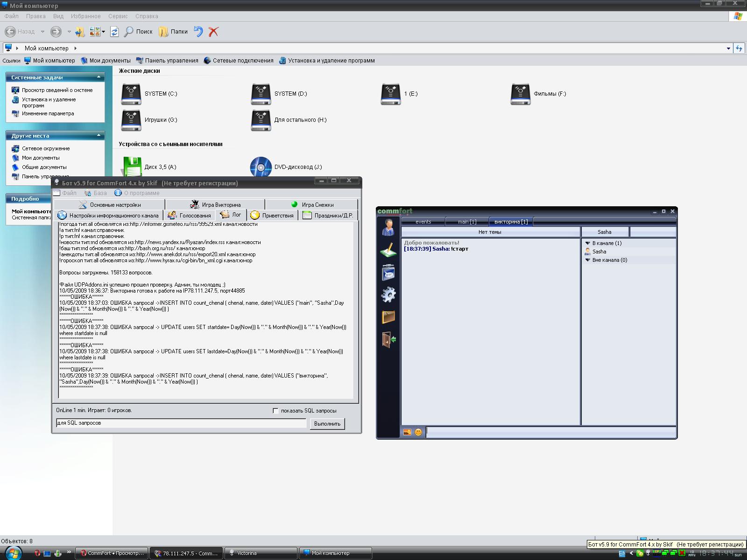
Task: Open the smiley emoticon picker in chat
Action: point(418,432)
